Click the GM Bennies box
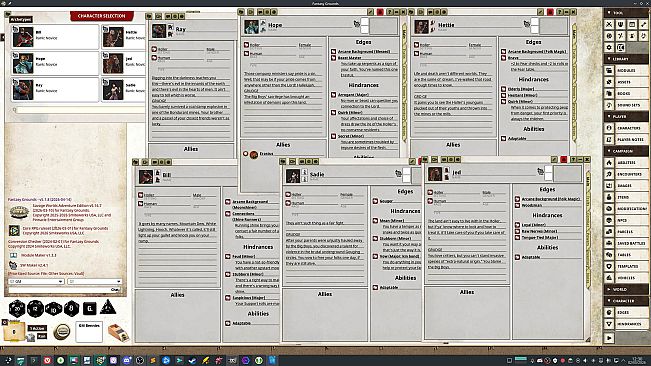This screenshot has width=651, height=366. click(x=89, y=332)
